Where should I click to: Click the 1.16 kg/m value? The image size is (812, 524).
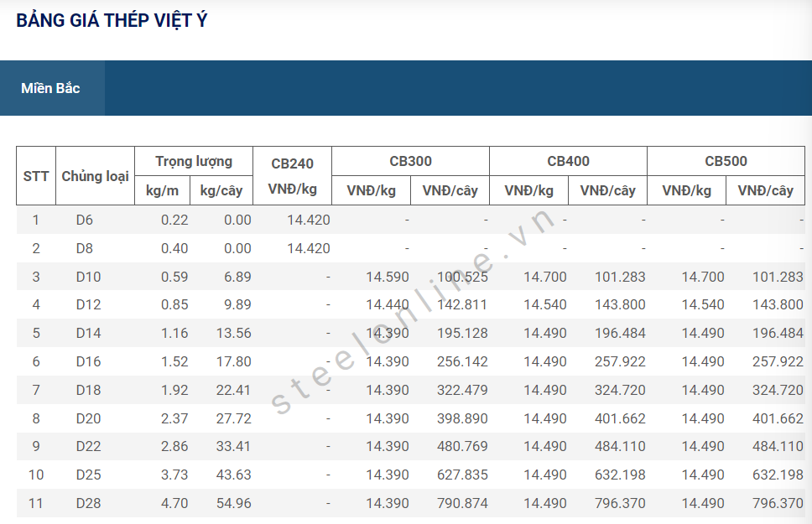pyautogui.click(x=174, y=334)
